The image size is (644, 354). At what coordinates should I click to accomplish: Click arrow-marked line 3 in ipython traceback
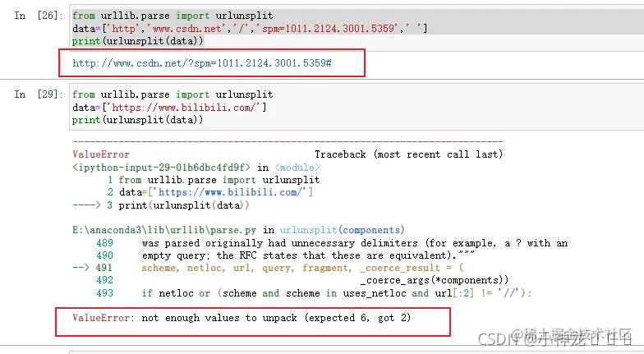click(x=161, y=205)
